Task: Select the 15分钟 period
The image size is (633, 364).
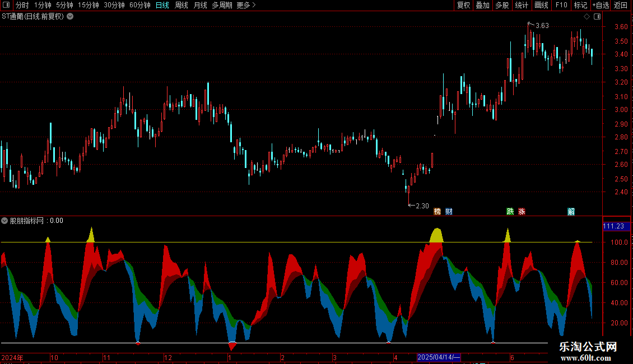Action: pyautogui.click(x=89, y=5)
